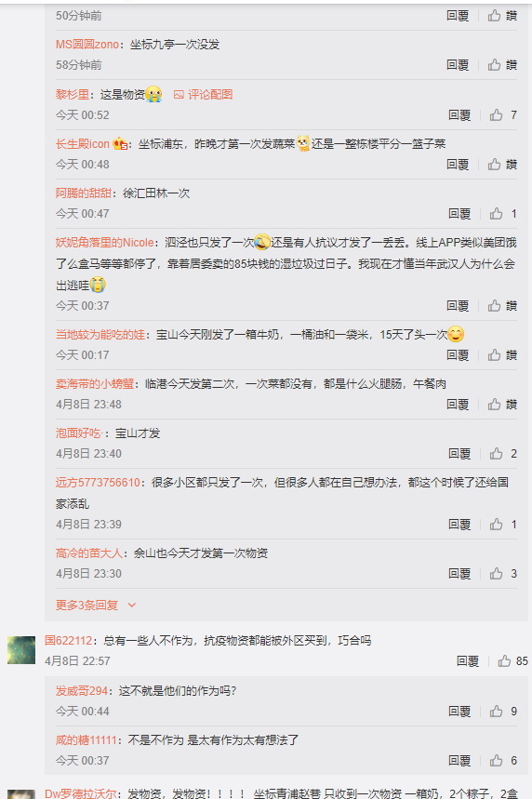Like 黎杉里's comment with 7 likes

point(503,115)
